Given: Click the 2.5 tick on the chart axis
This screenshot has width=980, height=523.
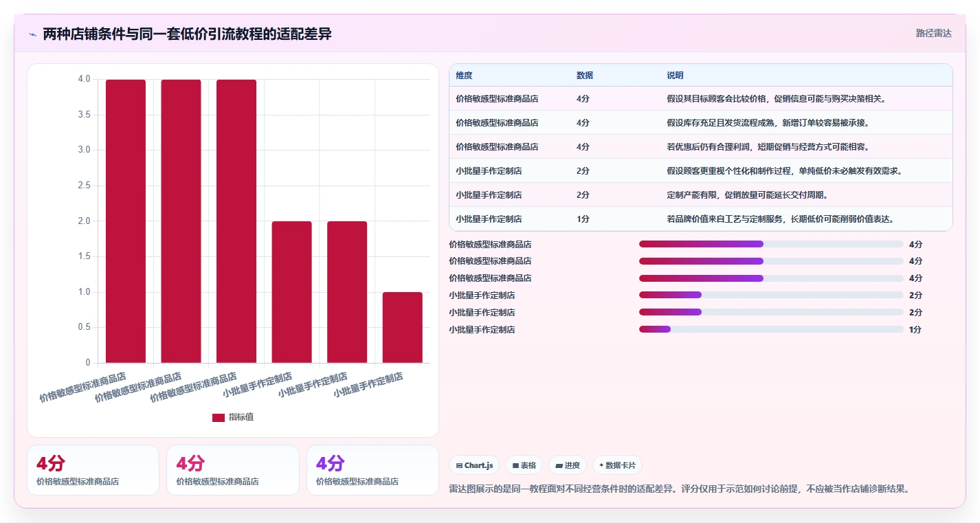Looking at the screenshot, I should [x=84, y=186].
